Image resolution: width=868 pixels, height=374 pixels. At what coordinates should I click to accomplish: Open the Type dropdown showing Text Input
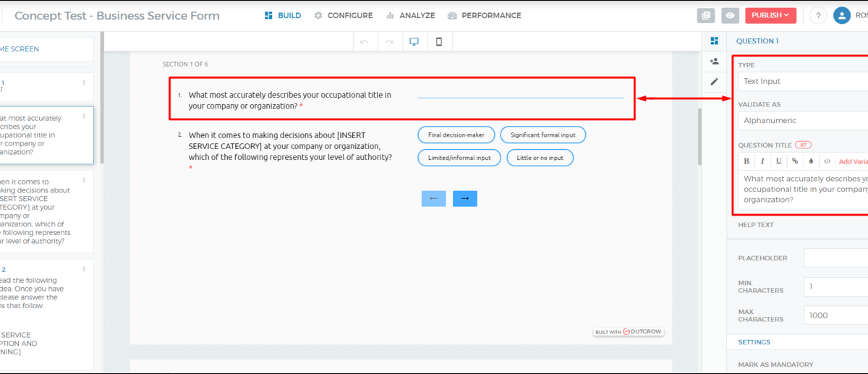[803, 82]
